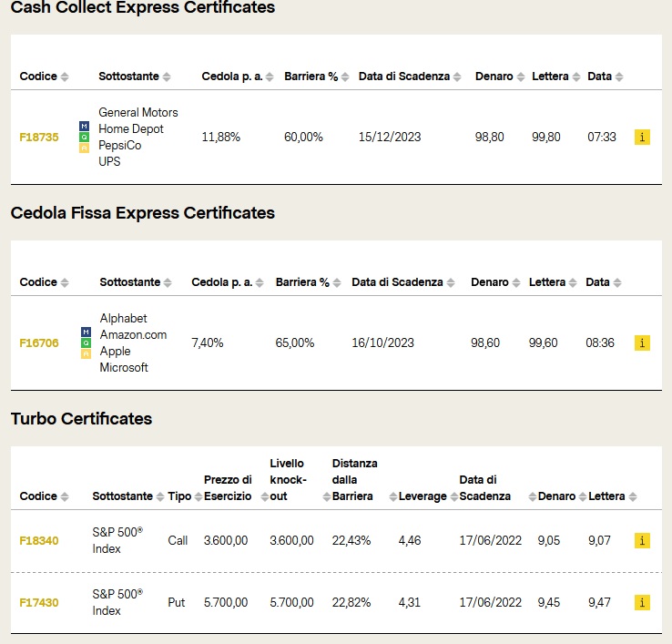The height and width of the screenshot is (644, 672).
Task: Sort Cedola Fissa table by Cedola p. a.
Action: (260, 282)
